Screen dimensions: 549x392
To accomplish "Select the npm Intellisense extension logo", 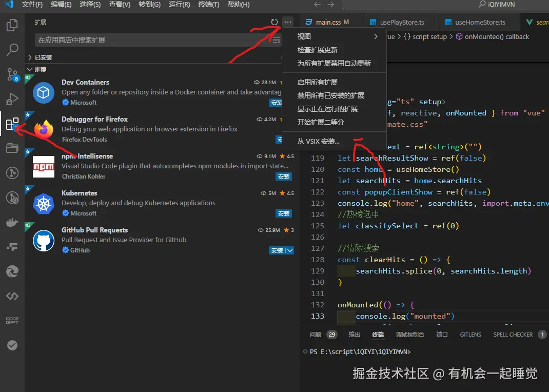I will click(x=44, y=167).
